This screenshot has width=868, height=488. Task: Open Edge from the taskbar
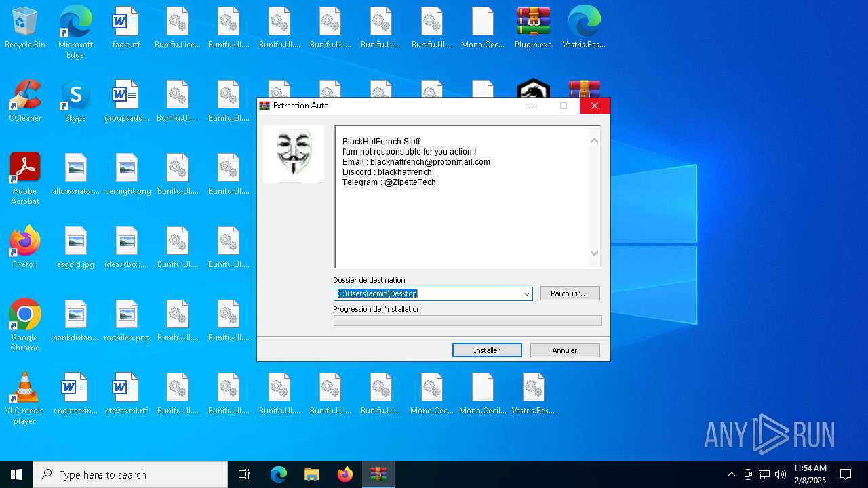(x=279, y=474)
